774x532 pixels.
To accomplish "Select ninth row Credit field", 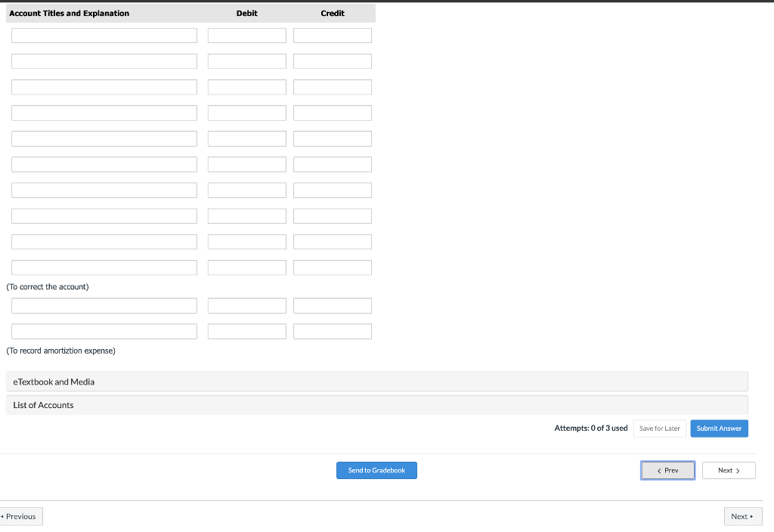I will tap(333, 242).
